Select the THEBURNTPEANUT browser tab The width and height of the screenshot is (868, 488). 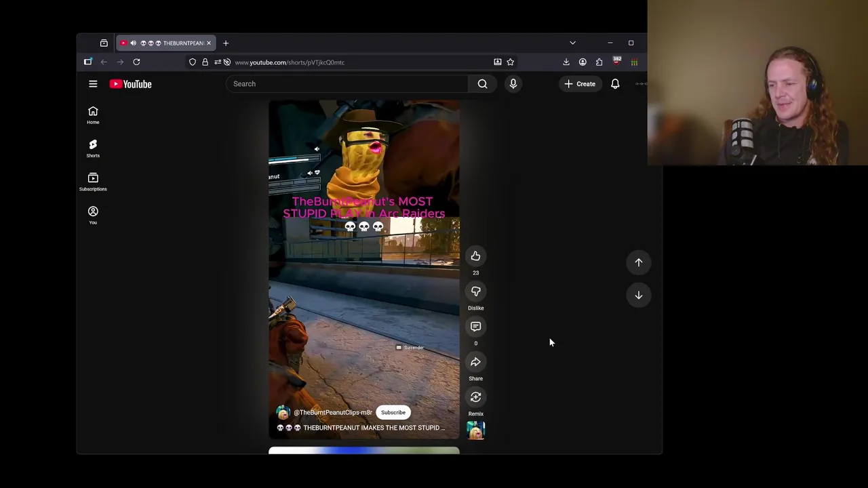click(x=166, y=43)
